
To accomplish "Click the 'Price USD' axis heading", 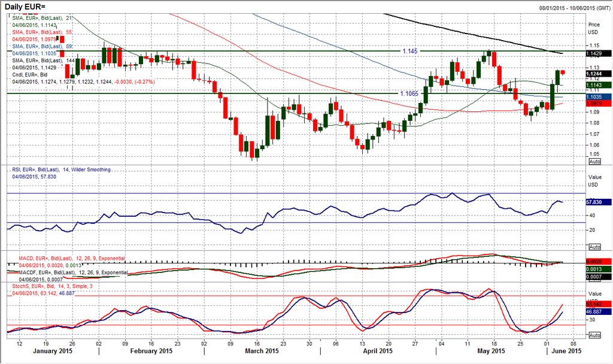I will pos(594,28).
